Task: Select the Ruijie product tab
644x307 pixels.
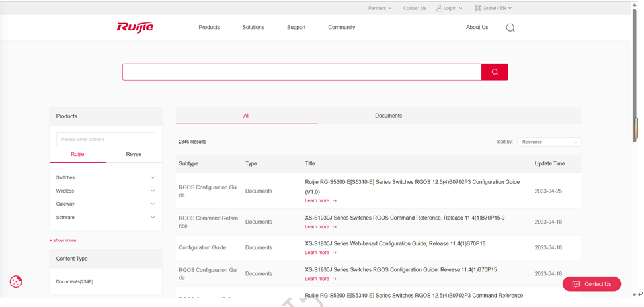Action: [77, 155]
